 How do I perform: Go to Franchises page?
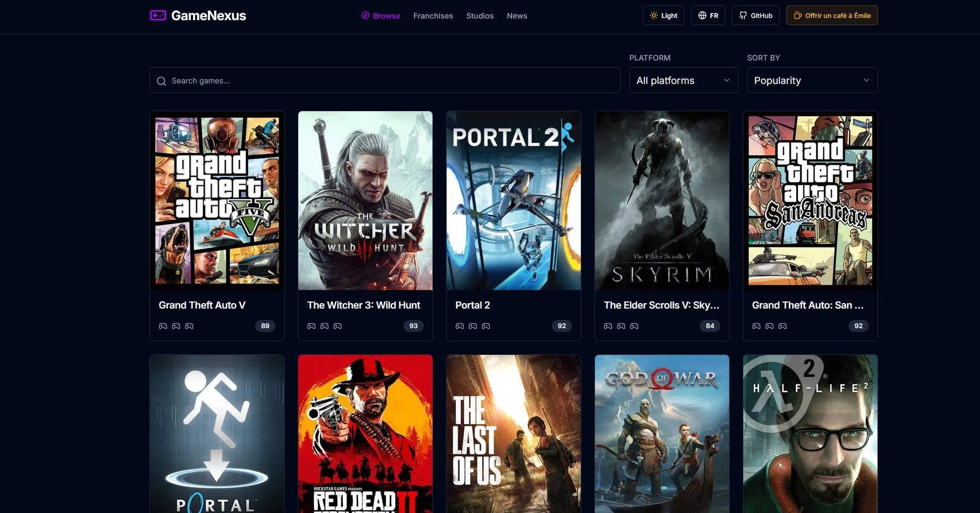[x=433, y=16]
